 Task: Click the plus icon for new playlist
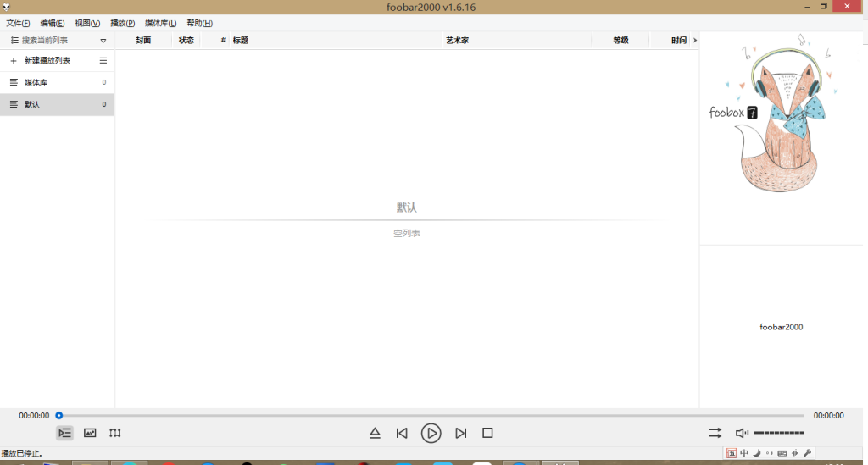click(14, 61)
